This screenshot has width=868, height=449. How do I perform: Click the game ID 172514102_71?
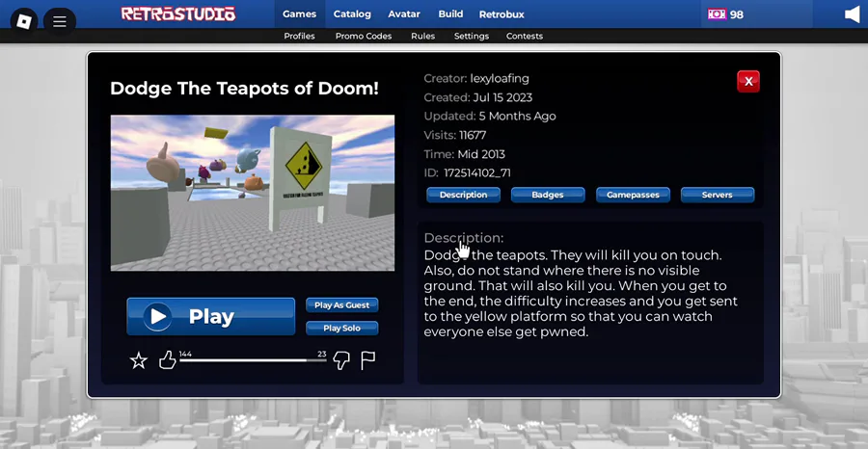[x=477, y=173]
